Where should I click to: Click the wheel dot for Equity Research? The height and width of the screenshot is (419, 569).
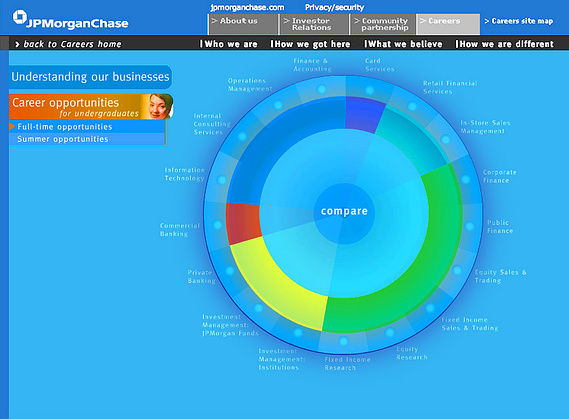pos(390,332)
